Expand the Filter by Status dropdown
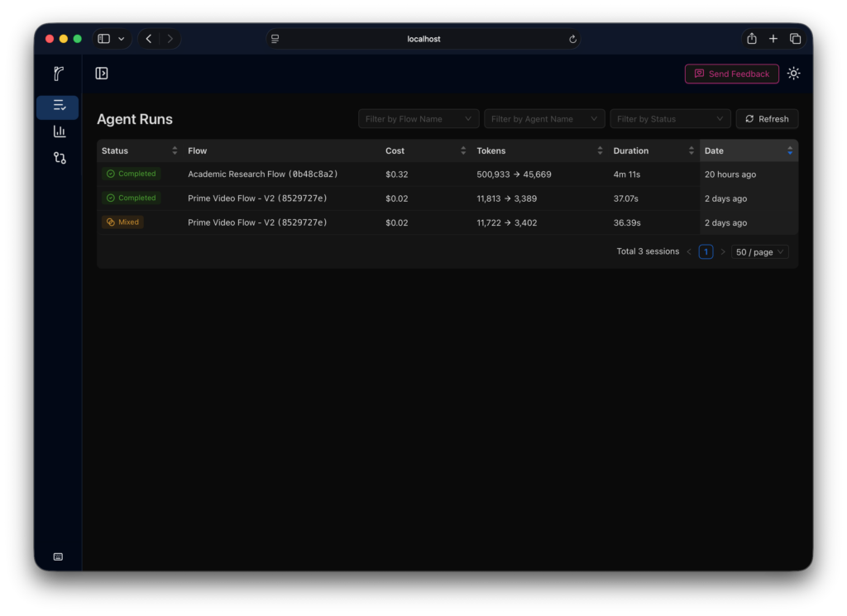The image size is (847, 616). pos(670,119)
